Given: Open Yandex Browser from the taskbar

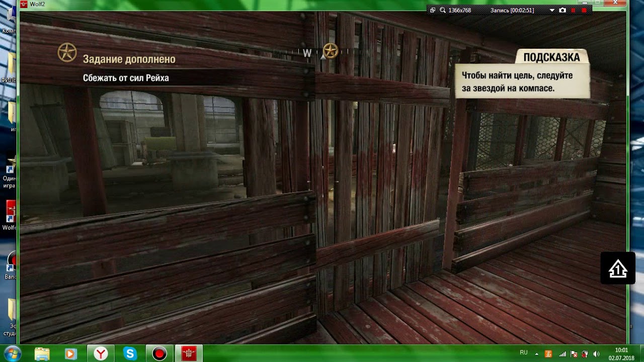Looking at the screenshot, I should (x=101, y=354).
